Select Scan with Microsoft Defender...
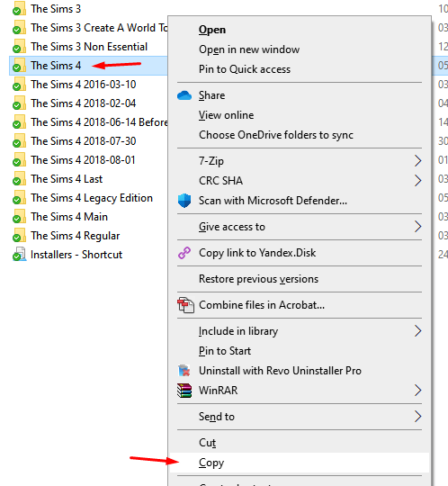 (x=300, y=201)
